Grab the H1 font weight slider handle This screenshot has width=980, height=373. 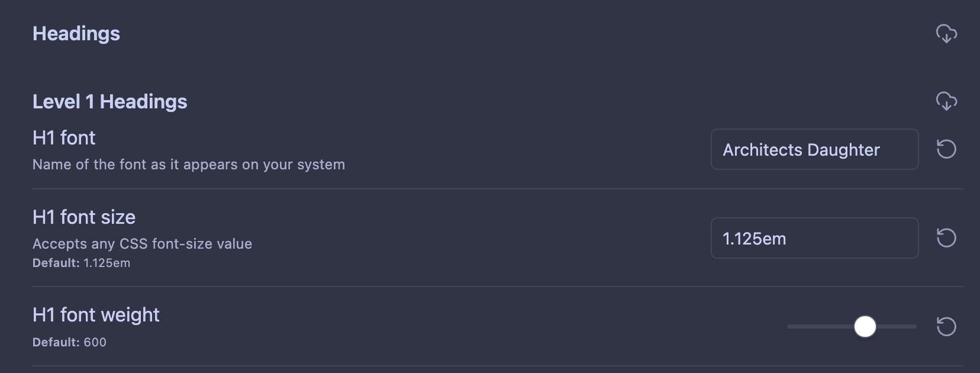tap(865, 327)
